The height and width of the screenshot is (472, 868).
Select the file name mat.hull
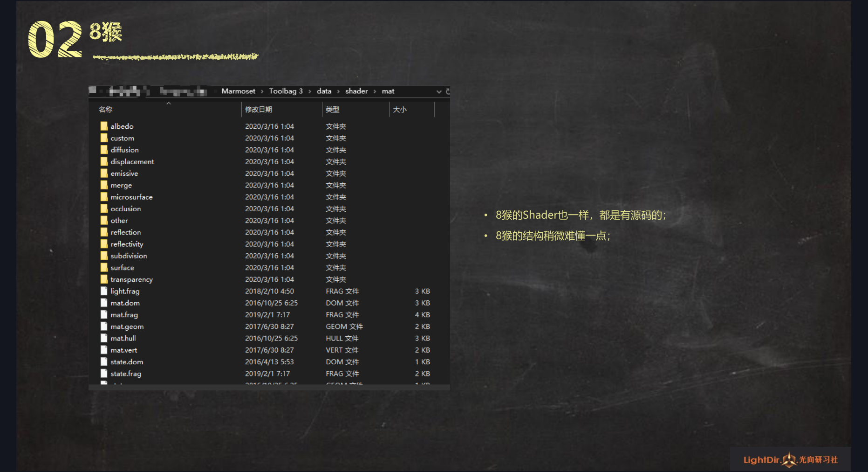[x=123, y=338]
